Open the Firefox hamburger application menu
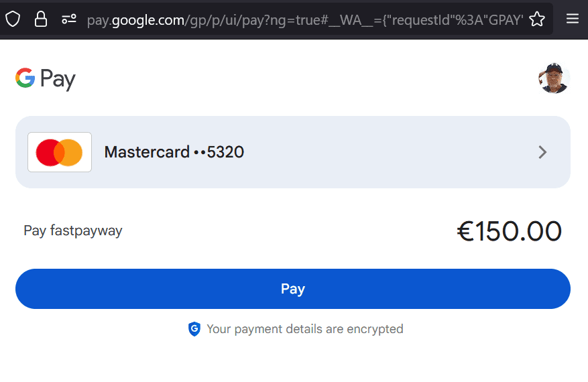Screen dimensions: 588x382 coord(572,19)
